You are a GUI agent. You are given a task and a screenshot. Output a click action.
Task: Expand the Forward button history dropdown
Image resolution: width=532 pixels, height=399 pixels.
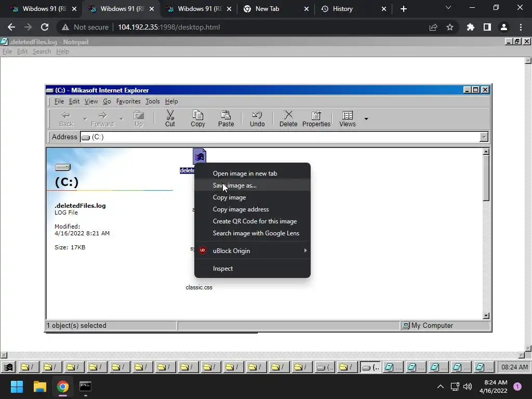(121, 119)
